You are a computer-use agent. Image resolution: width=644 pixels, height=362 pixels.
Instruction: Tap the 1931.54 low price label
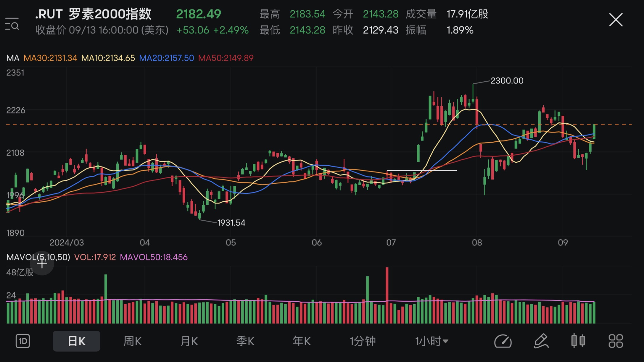pyautogui.click(x=231, y=223)
